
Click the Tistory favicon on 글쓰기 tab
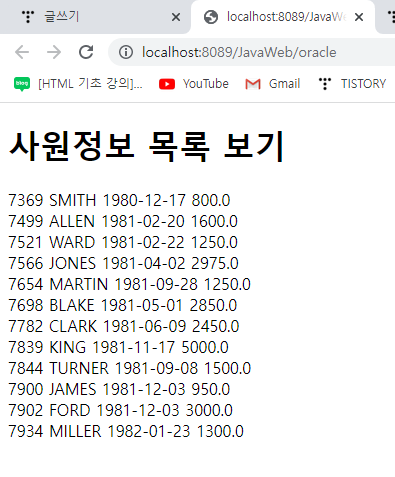tap(28, 17)
